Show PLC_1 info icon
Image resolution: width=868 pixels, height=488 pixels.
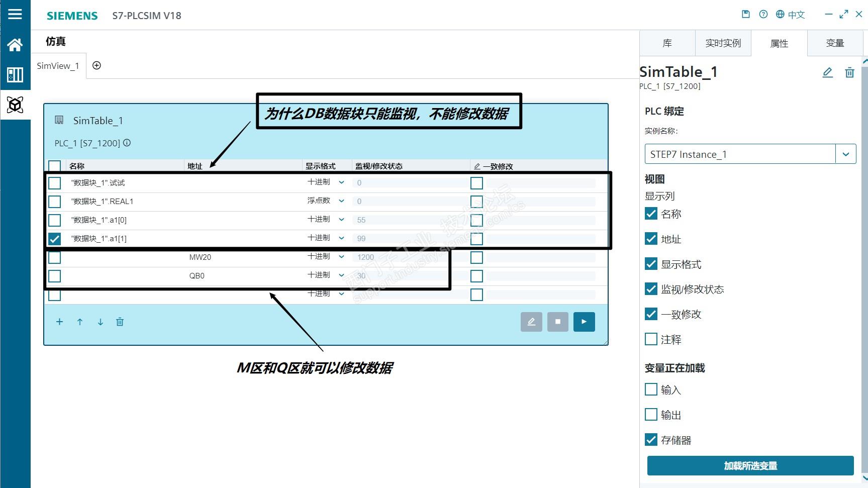point(127,143)
